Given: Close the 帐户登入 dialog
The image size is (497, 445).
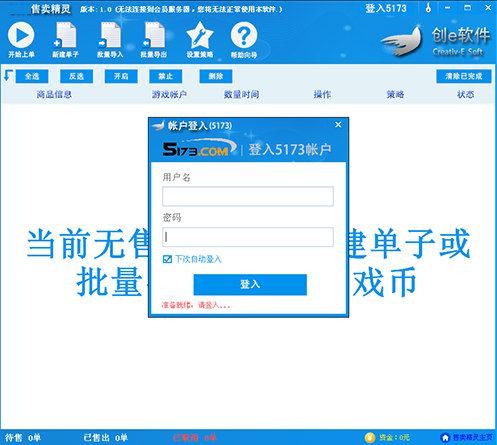Looking at the screenshot, I should point(338,125).
